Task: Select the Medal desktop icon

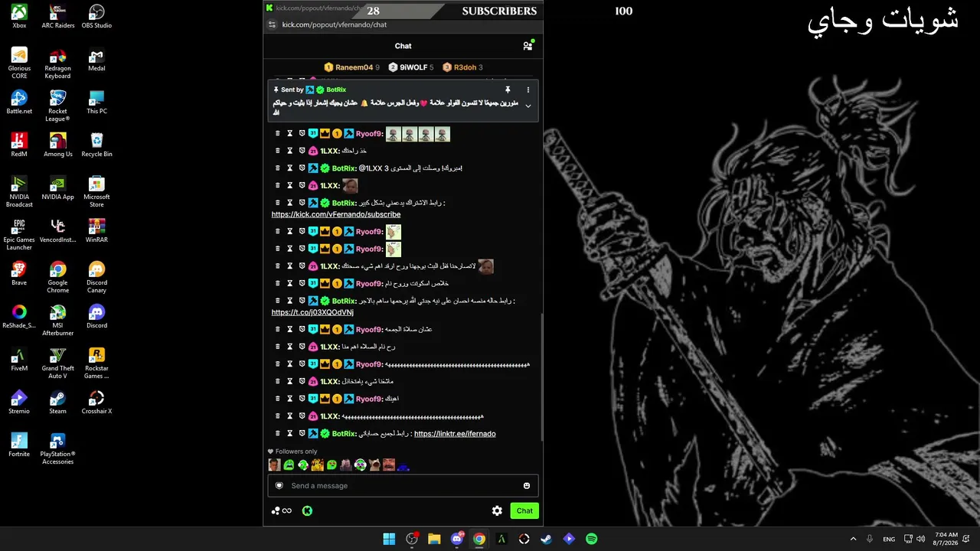Action: [96, 60]
